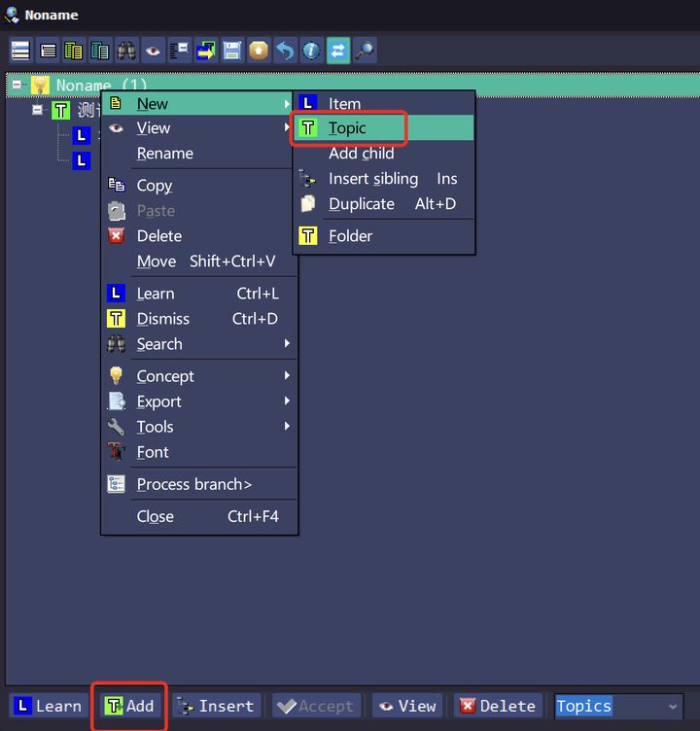
Task: Click the Noname window title icon
Action: (x=12, y=15)
